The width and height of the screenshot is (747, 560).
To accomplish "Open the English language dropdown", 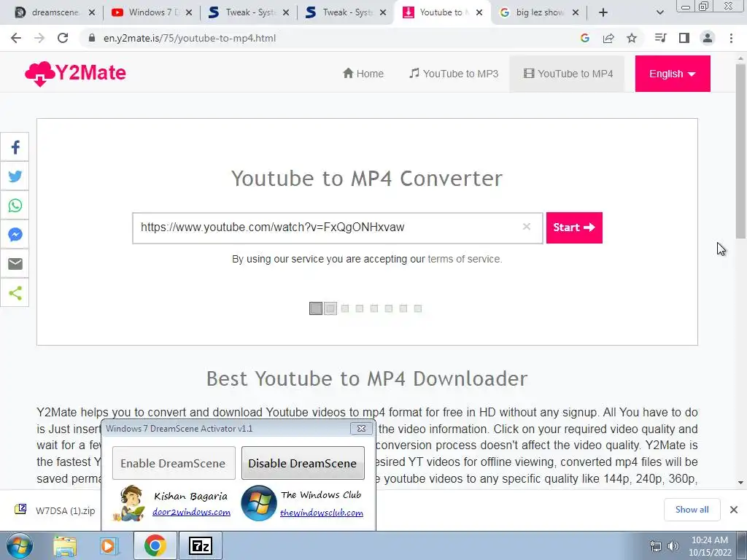I will [673, 74].
